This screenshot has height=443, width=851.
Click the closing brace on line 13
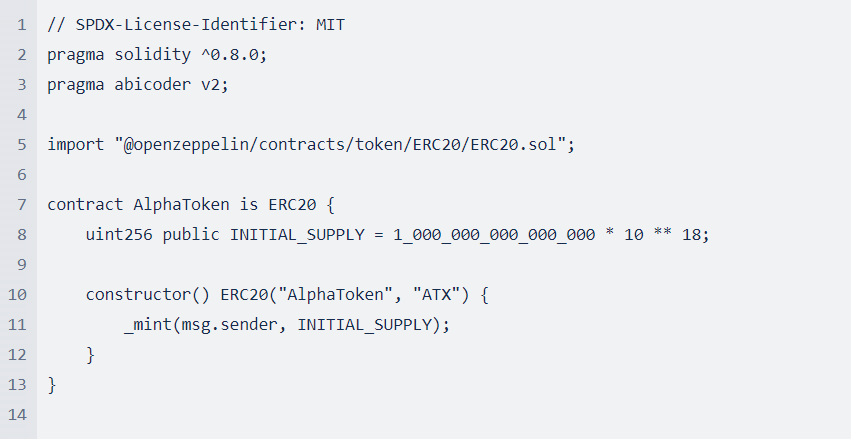click(52, 385)
